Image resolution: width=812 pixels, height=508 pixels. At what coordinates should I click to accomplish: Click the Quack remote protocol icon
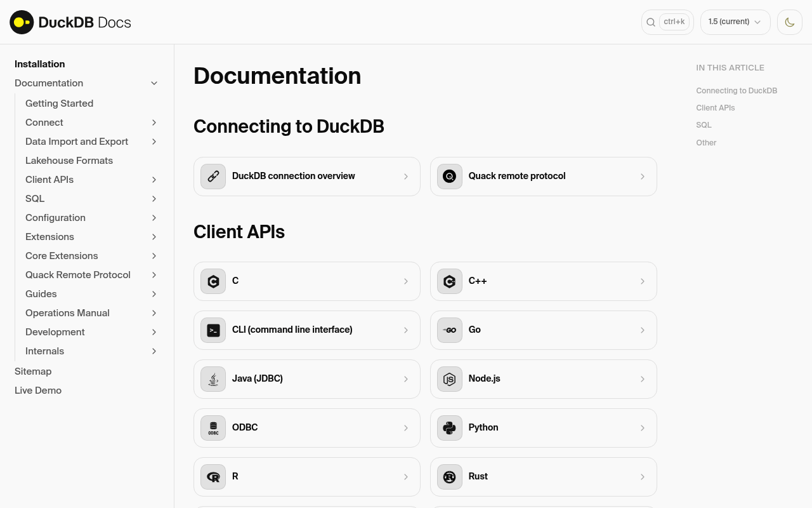coord(450,177)
